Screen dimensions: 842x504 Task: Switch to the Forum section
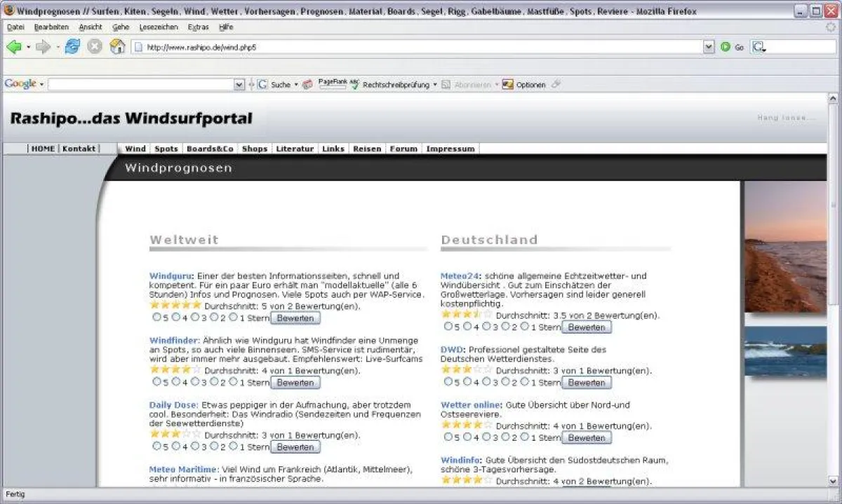click(x=403, y=149)
